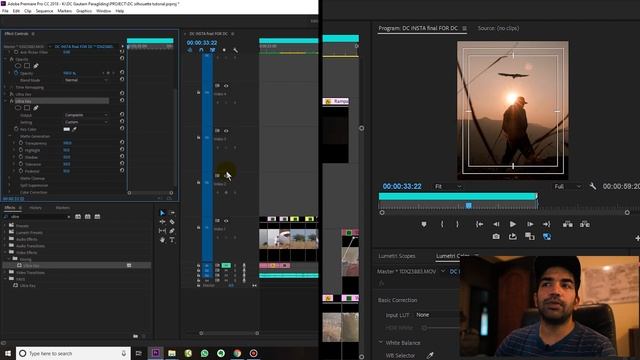Viewport: 640px width, 360px height.
Task: Switch to Source (no clips) tab
Action: pyautogui.click(x=498, y=28)
